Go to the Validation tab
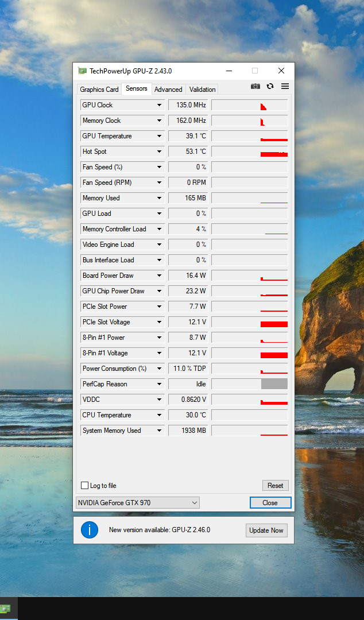The height and width of the screenshot is (620, 364). (x=202, y=90)
